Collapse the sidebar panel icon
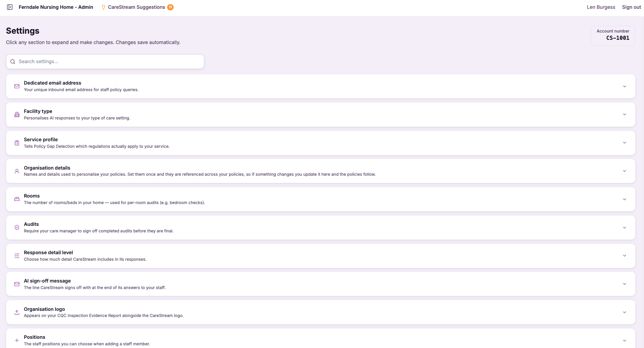Viewport: 644px width, 348px height. pos(10,7)
